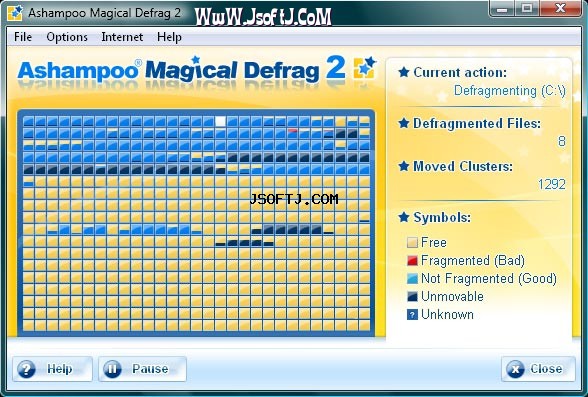Click the Not Fragmented (Good) legend swatch
588x397 pixels.
click(x=412, y=279)
